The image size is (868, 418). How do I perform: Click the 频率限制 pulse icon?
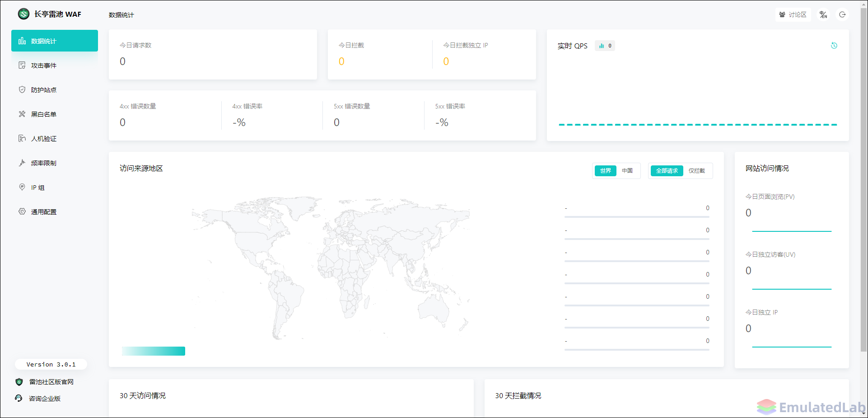click(22, 163)
